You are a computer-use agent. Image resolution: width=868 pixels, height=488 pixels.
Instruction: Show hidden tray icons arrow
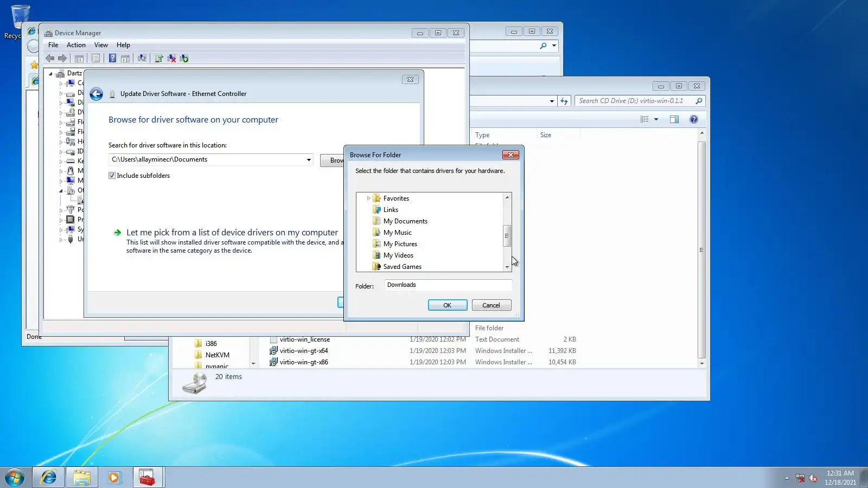(x=787, y=478)
